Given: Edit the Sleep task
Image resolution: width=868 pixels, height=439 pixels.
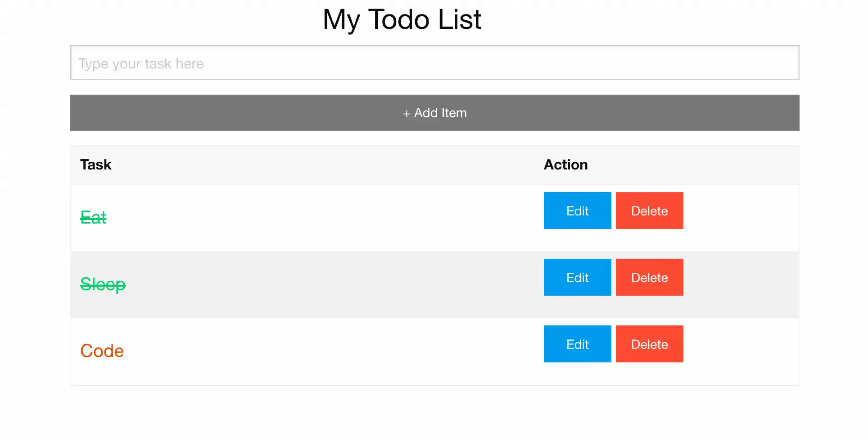Looking at the screenshot, I should 577,278.
